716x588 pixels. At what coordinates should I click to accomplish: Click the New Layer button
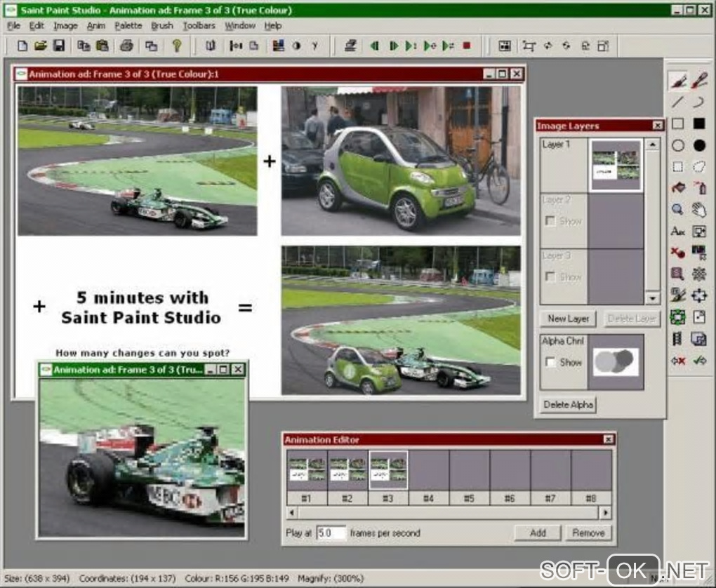click(x=568, y=319)
